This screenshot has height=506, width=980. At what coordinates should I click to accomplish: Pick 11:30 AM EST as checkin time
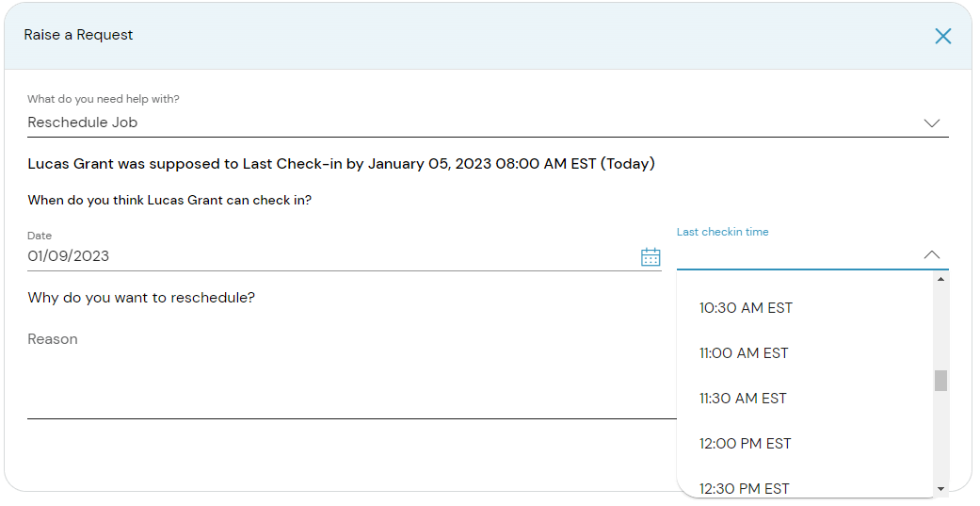(743, 399)
